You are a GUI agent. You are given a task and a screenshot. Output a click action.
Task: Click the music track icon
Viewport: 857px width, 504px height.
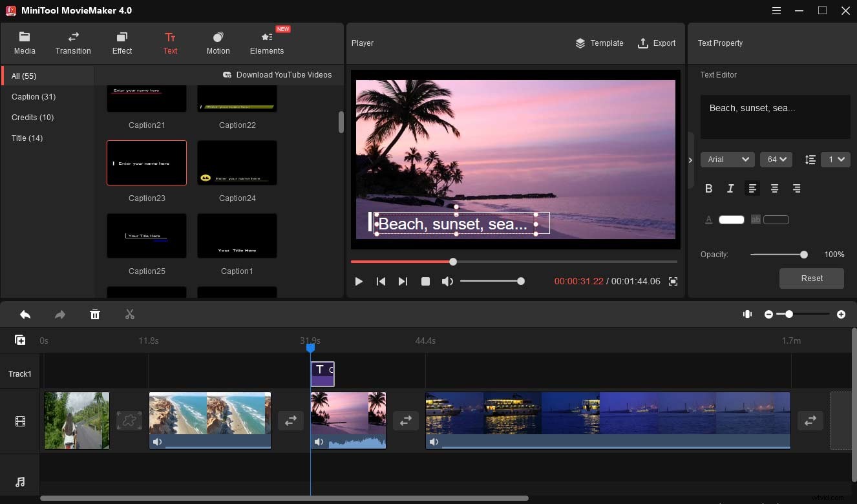point(19,481)
